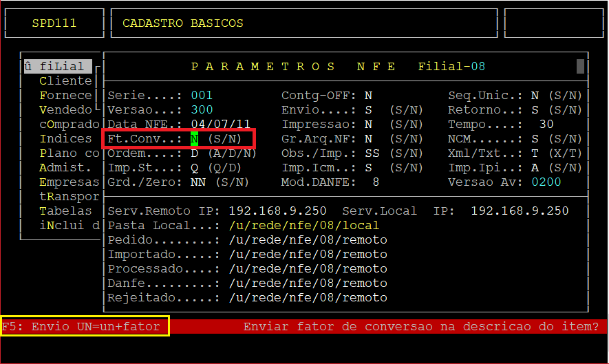This screenshot has width=609, height=364.
Task: Toggle the Impressao S/N value
Action: [368, 125]
